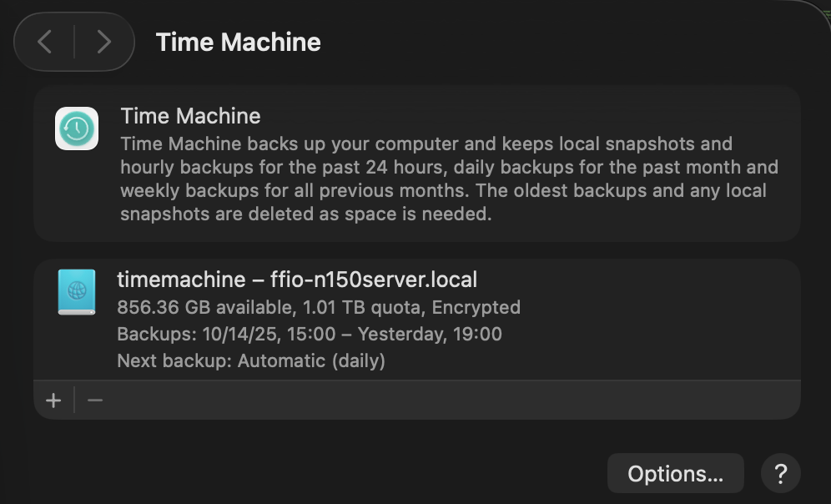Click the Time Machine window title
Image resolution: width=831 pixels, height=504 pixels.
pos(238,42)
